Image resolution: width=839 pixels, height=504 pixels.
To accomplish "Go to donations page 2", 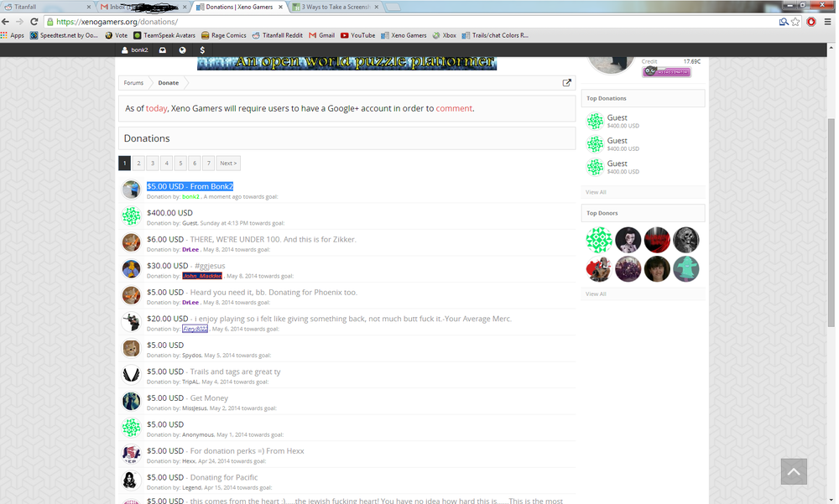I will [x=138, y=164].
